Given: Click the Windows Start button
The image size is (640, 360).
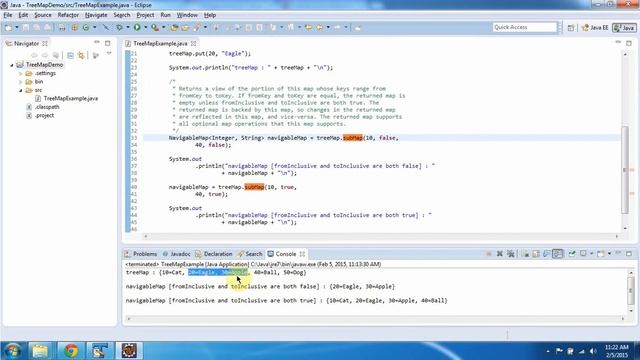Looking at the screenshot, I should [12, 351].
